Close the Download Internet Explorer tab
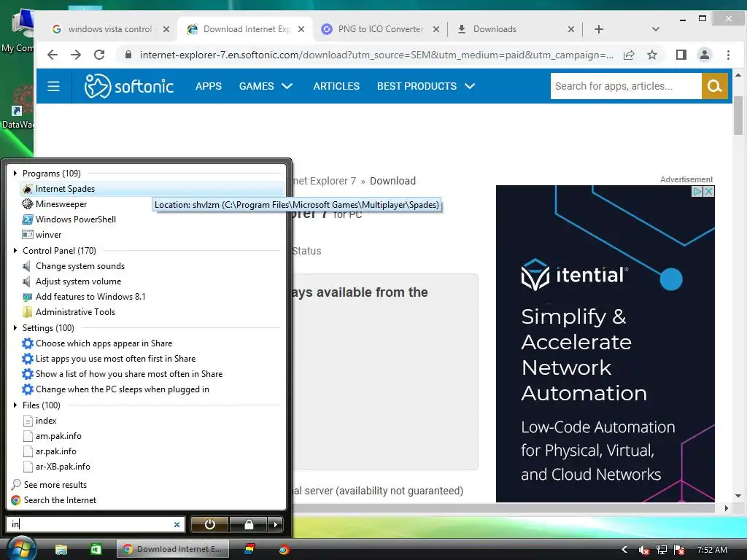The image size is (747, 560). pyautogui.click(x=301, y=29)
